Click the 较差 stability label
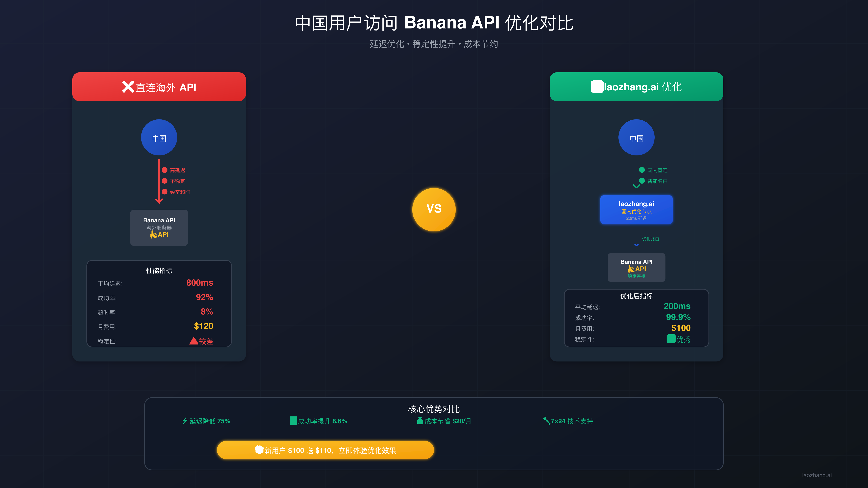The height and width of the screenshot is (488, 868). pyautogui.click(x=206, y=341)
